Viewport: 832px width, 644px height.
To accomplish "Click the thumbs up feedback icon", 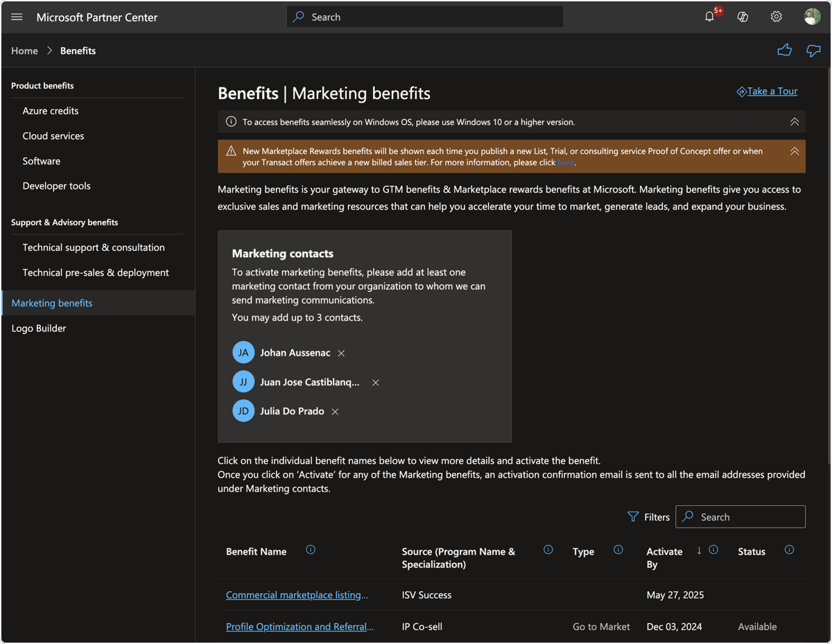I will coord(785,50).
